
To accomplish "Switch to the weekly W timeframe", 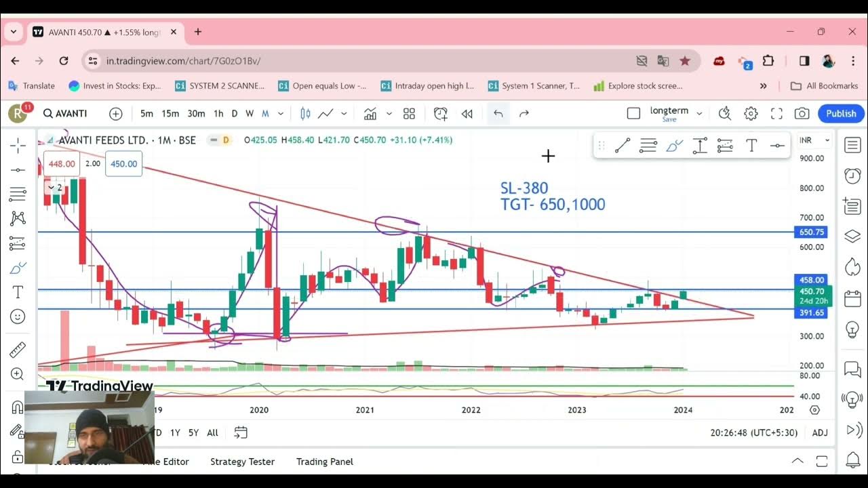I will click(250, 113).
